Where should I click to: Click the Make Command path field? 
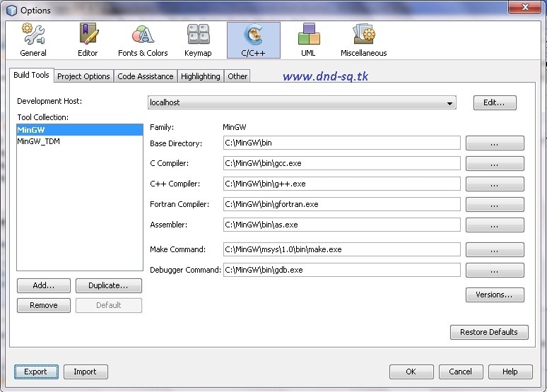pos(342,249)
